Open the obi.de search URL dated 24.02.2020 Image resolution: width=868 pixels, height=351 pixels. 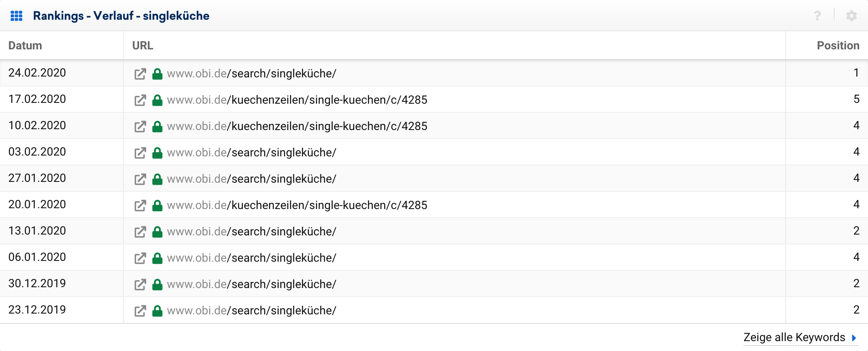click(252, 74)
